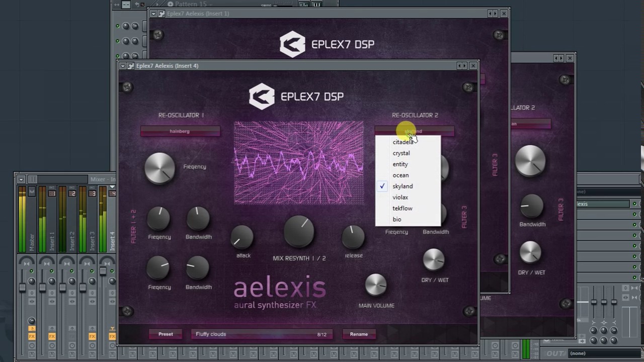Click the MAIN VOLUME knob

[x=376, y=285]
